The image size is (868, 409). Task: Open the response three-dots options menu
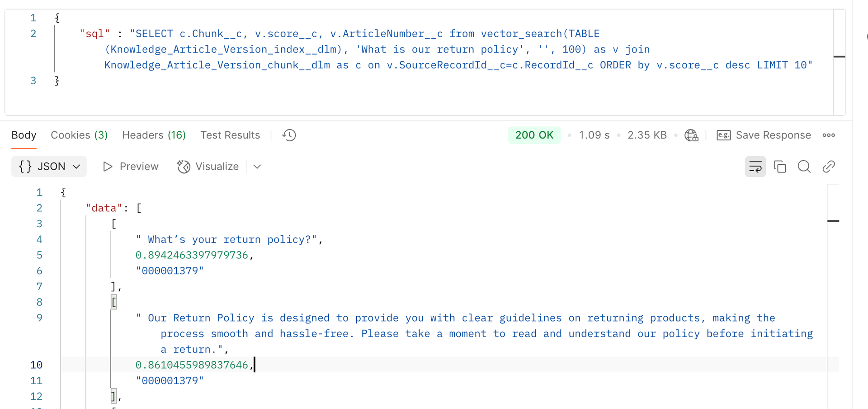(829, 135)
